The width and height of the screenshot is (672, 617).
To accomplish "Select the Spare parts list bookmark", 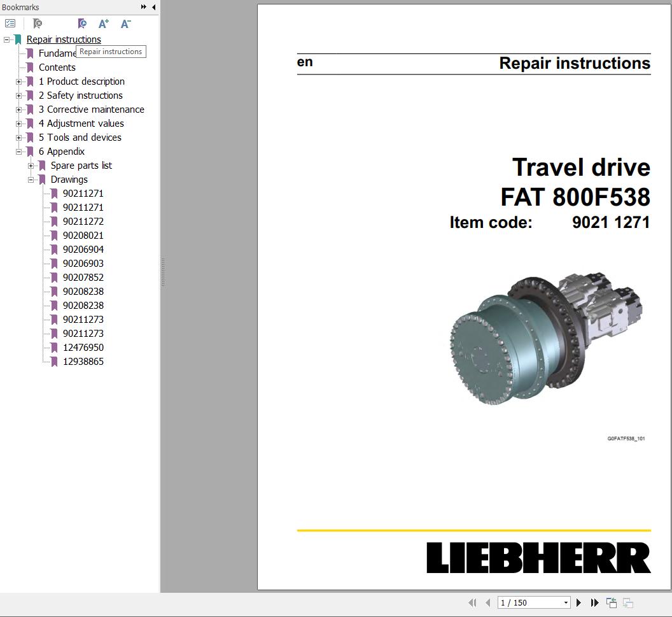I will click(x=81, y=166).
